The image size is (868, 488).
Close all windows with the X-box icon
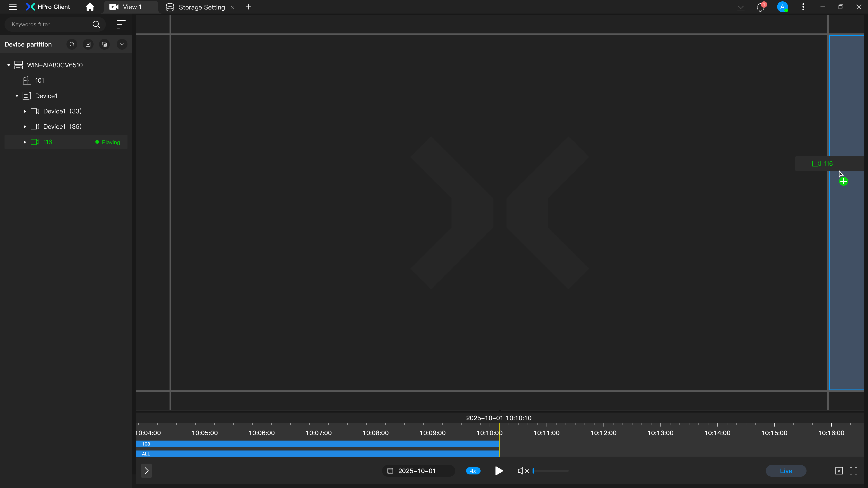click(x=839, y=471)
